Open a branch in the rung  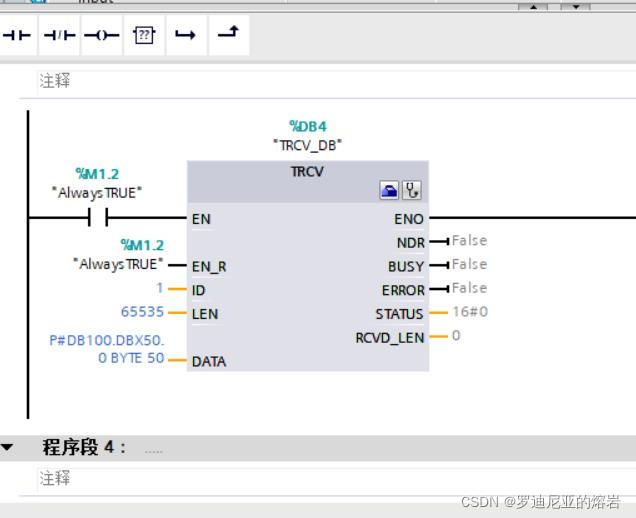coord(186,35)
